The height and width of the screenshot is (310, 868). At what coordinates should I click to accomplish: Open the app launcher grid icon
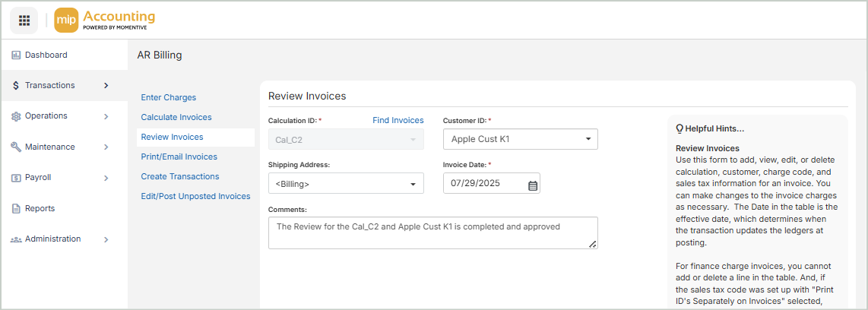pyautogui.click(x=24, y=20)
